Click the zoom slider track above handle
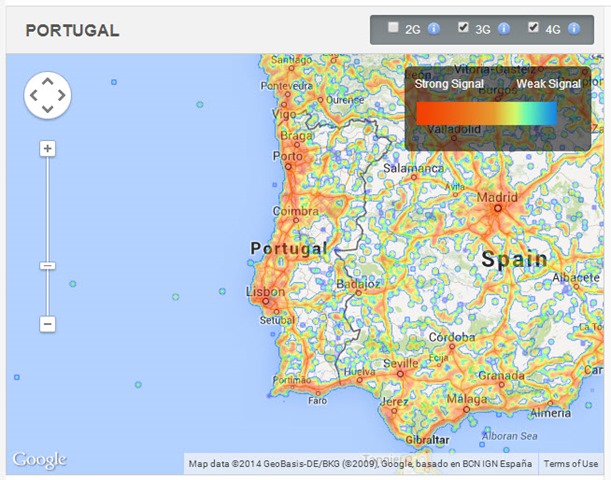The image size is (611, 480). point(48,209)
